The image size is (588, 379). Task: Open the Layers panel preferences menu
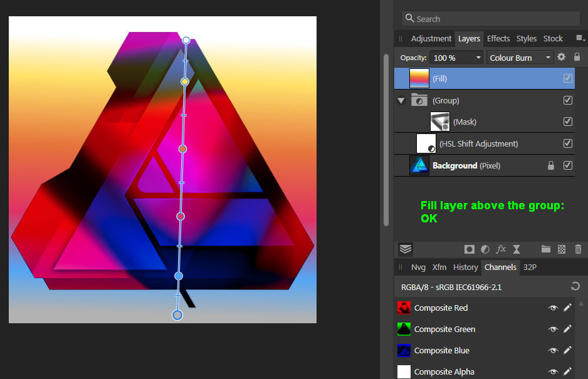point(580,38)
